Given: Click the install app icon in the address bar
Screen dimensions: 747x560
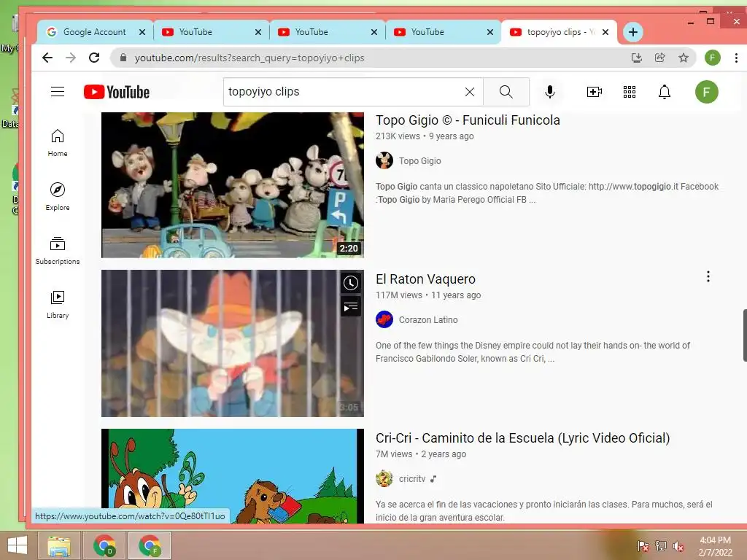Looking at the screenshot, I should [x=636, y=58].
